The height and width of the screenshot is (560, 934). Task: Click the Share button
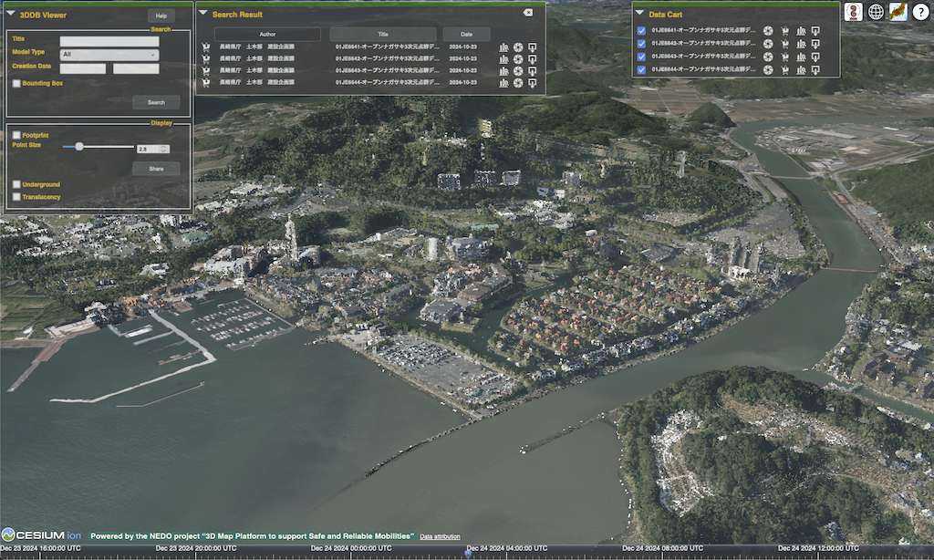(x=156, y=169)
